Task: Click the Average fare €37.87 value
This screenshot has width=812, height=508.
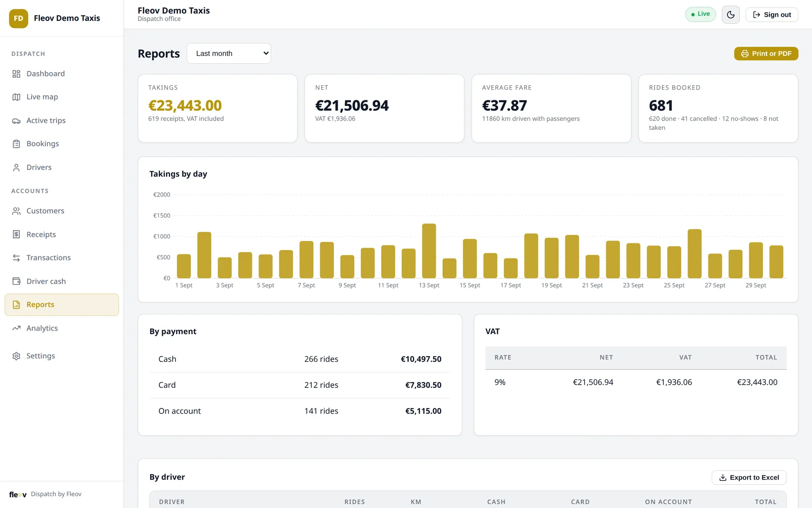Action: coord(504,105)
